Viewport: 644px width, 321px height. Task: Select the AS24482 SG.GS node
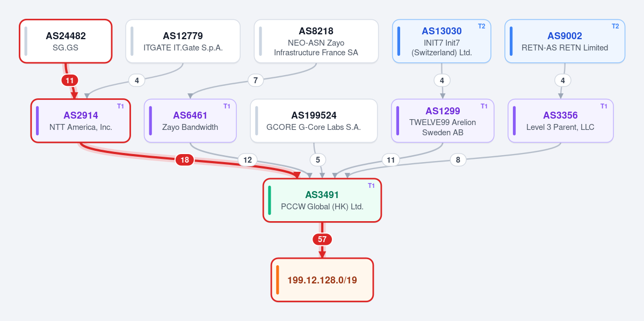66,41
